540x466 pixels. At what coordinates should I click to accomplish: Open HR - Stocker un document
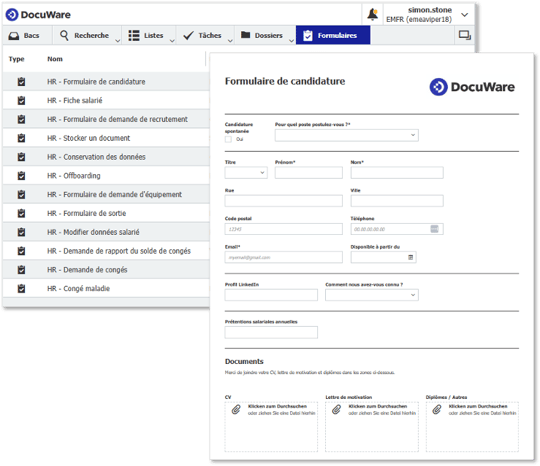(x=89, y=138)
